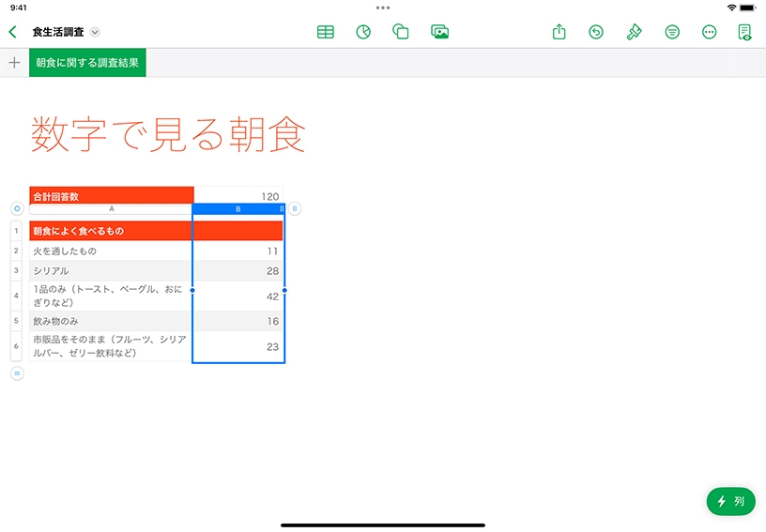This screenshot has width=766, height=532.
Task: Tap the 列 column actions button
Action: click(730, 501)
